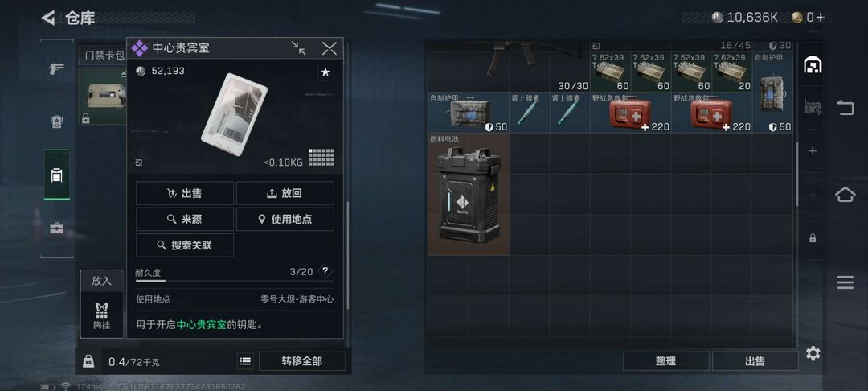Open durability help question mark icon

(325, 271)
